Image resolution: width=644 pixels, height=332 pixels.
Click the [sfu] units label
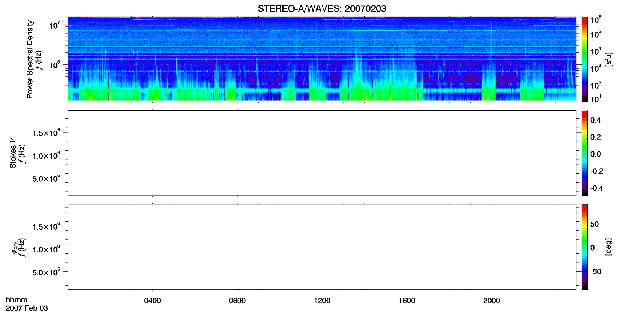608,59
